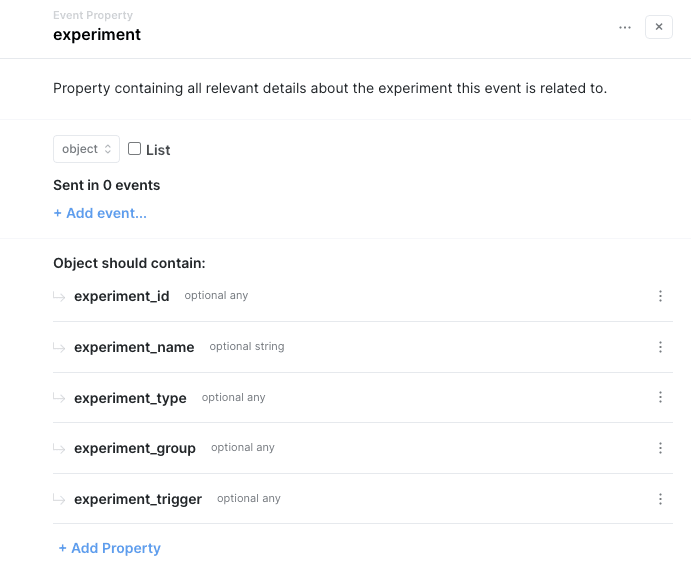Open options menu for experiment_id row
Screen dimensions: 691x581
(x=660, y=296)
